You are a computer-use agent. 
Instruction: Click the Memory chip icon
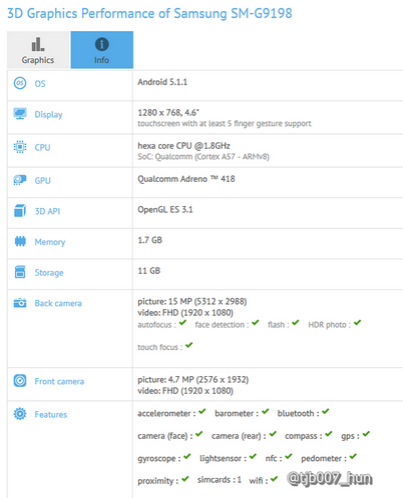(20, 241)
